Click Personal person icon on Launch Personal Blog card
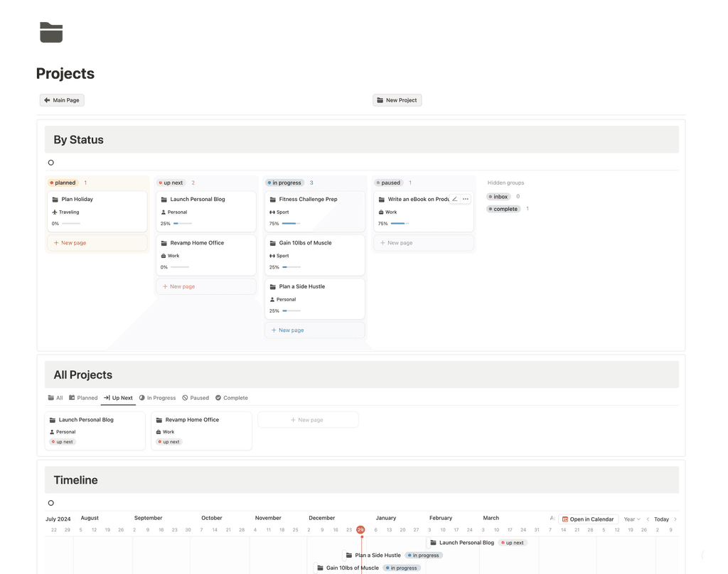728x574 pixels. click(x=164, y=212)
